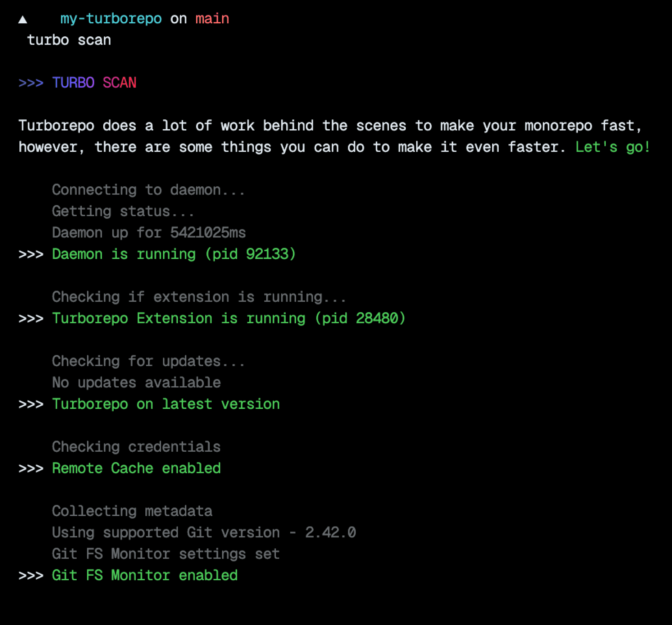
Task: Click the Let's go! link
Action: coord(612,147)
